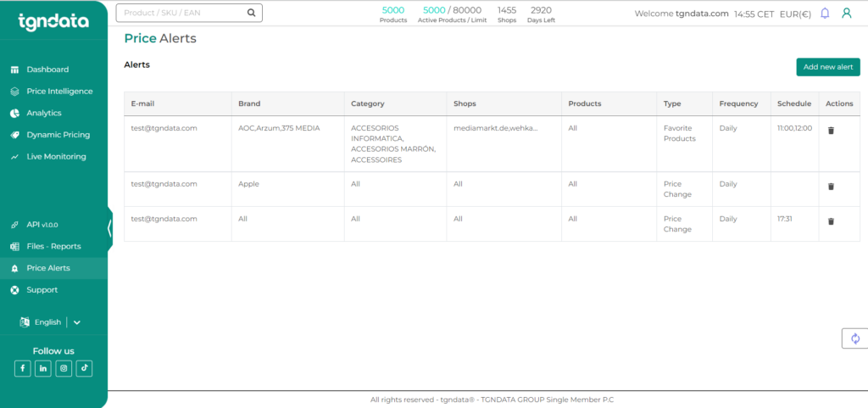Click the tgndata logo

pos(53,21)
